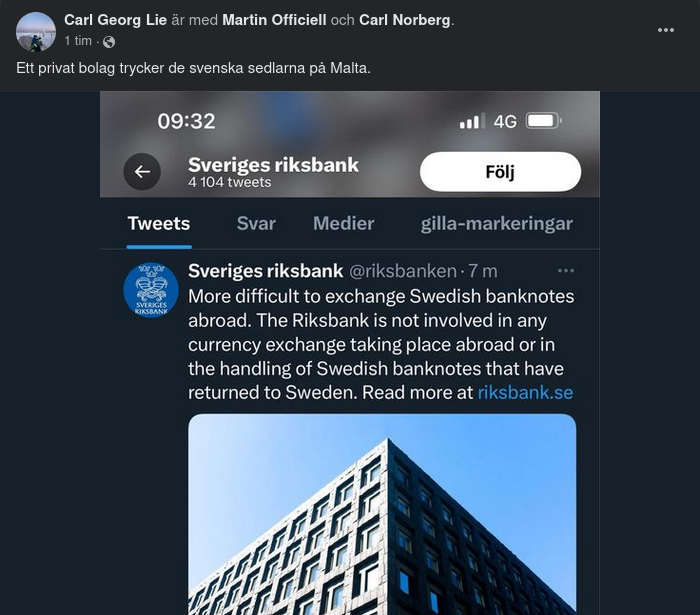The width and height of the screenshot is (700, 615).
Task: Open the gilla-markeringar tab
Action: [497, 224]
